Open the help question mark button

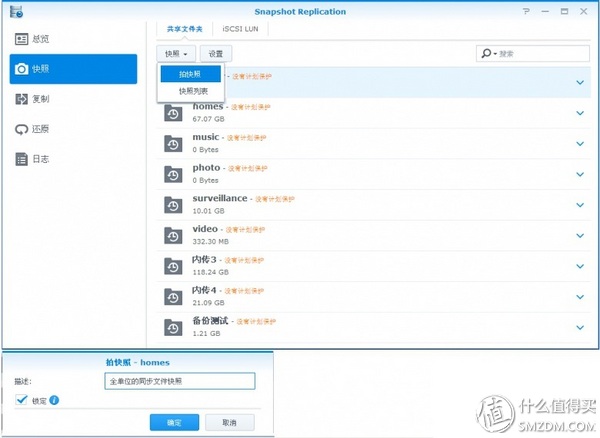(527, 11)
